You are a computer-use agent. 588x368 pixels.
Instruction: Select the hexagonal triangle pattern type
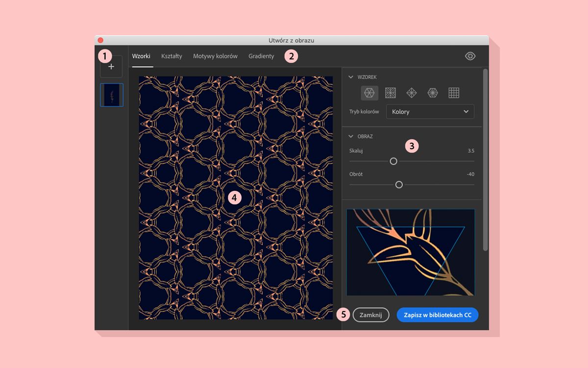click(x=369, y=93)
